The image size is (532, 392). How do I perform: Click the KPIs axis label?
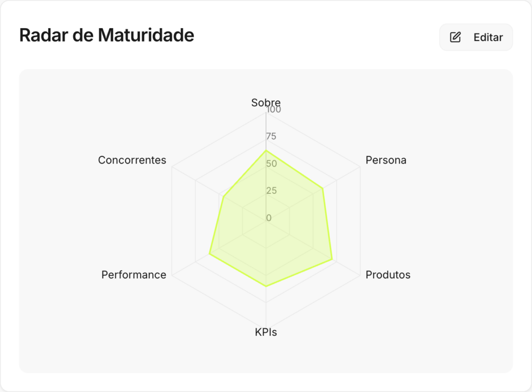[266, 332]
